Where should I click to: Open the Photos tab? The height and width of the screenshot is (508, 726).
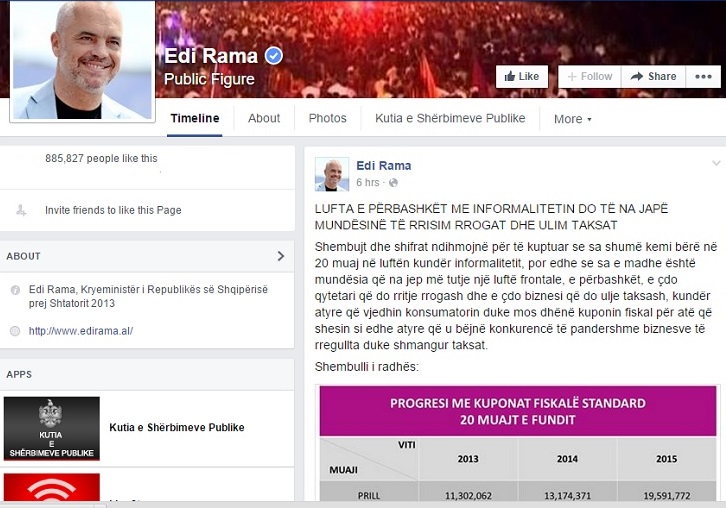pos(327,119)
